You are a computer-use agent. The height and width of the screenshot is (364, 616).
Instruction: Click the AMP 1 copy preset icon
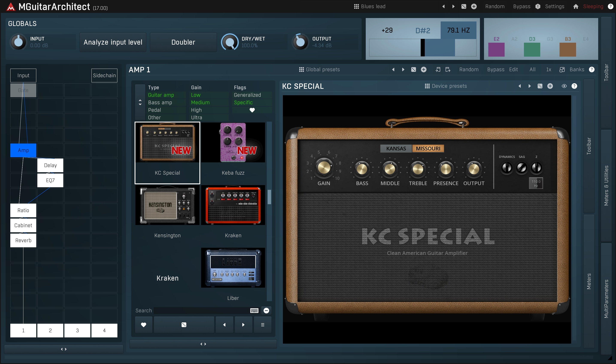(x=438, y=69)
